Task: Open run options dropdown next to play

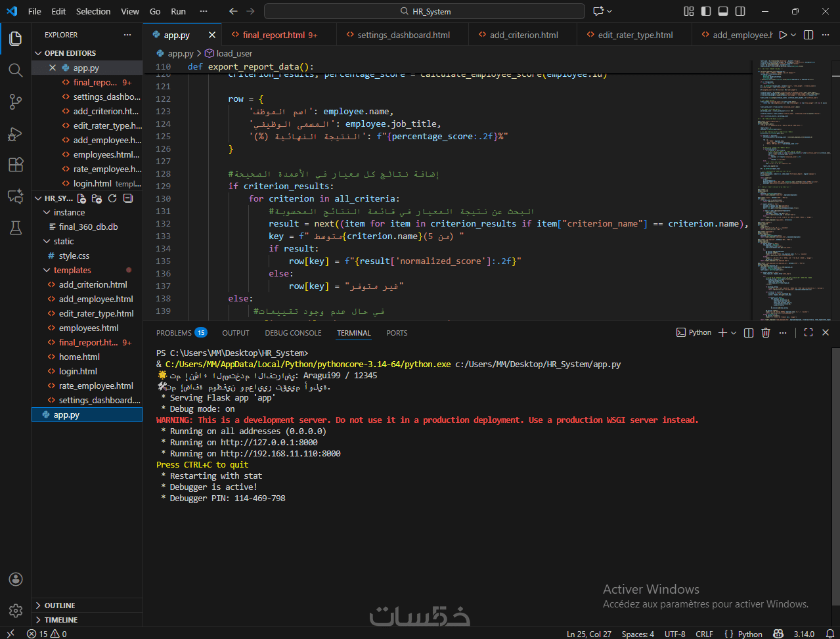Action: pyautogui.click(x=793, y=35)
